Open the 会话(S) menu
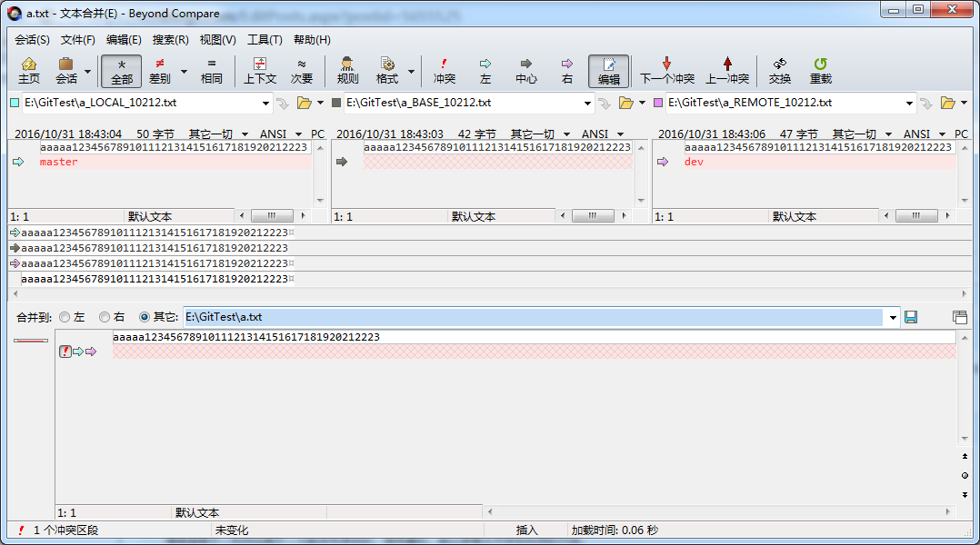980x545 pixels. (x=32, y=40)
